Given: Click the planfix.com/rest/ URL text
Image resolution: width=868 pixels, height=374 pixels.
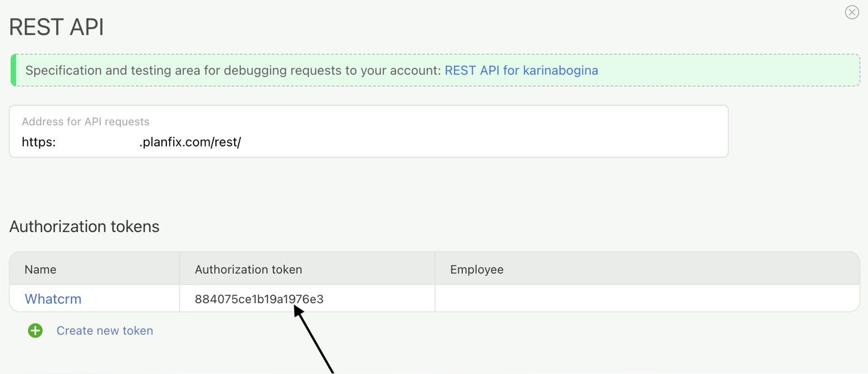Looking at the screenshot, I should [190, 142].
